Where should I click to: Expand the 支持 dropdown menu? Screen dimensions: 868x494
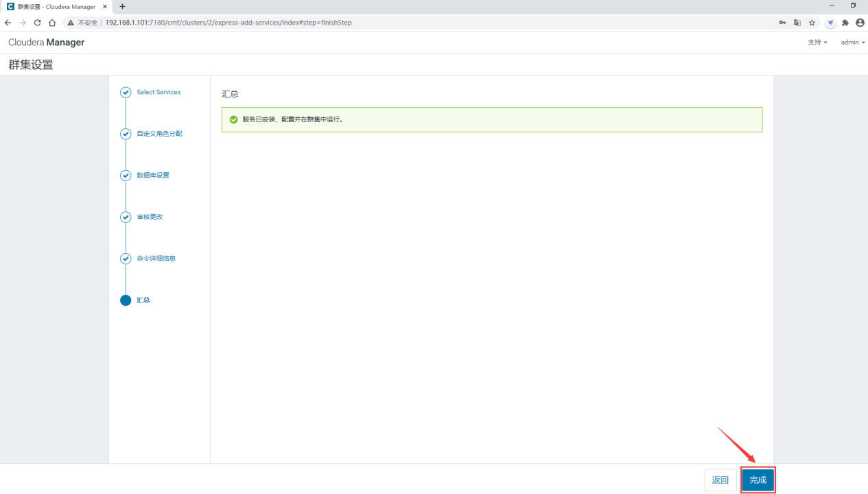[817, 43]
